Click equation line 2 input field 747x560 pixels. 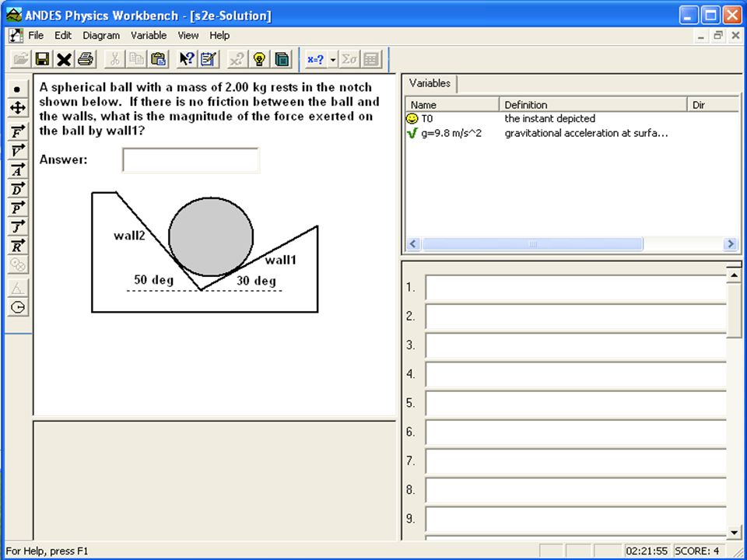click(576, 317)
